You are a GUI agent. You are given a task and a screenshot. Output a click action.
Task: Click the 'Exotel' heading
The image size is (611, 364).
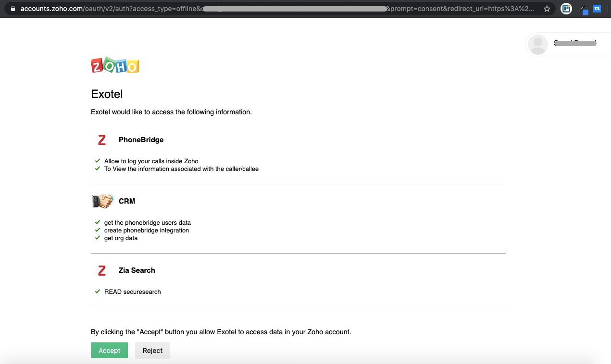tap(107, 94)
